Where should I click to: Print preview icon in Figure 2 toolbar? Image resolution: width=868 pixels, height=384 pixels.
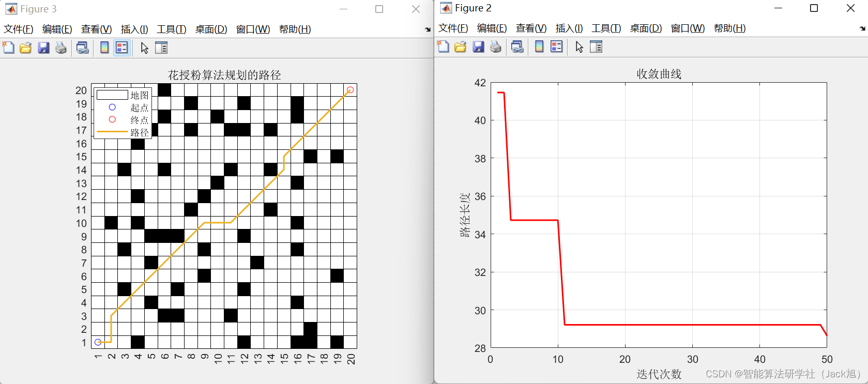click(517, 47)
